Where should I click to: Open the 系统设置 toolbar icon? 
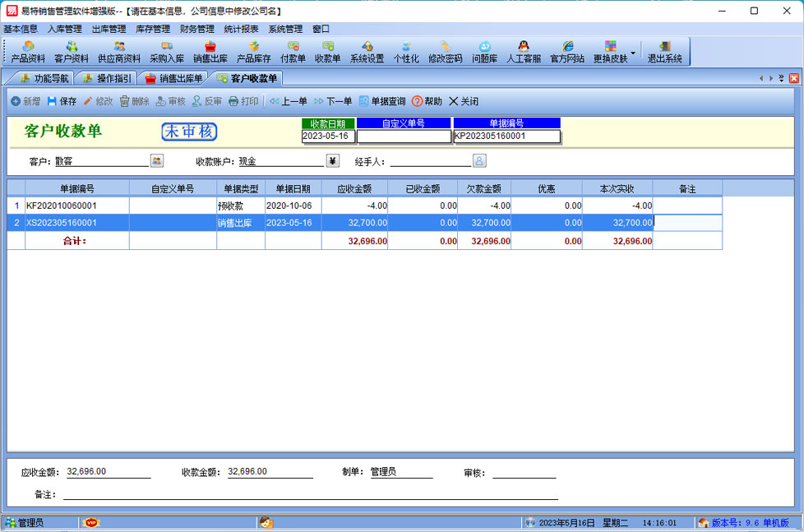click(367, 52)
